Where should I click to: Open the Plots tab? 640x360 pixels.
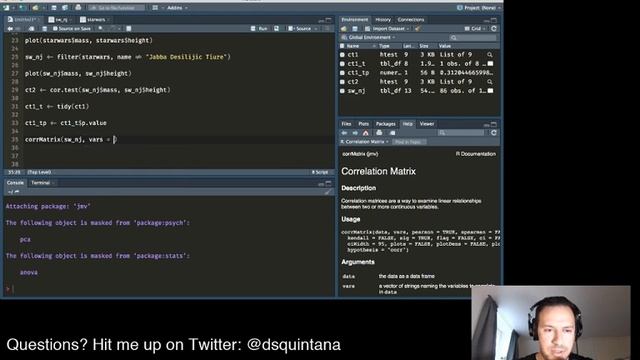tap(363, 124)
